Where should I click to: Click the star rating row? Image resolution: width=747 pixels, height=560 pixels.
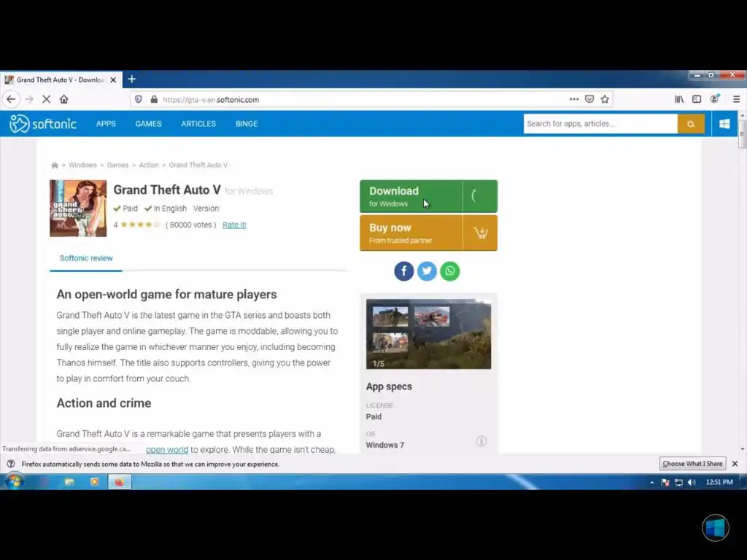point(141,225)
